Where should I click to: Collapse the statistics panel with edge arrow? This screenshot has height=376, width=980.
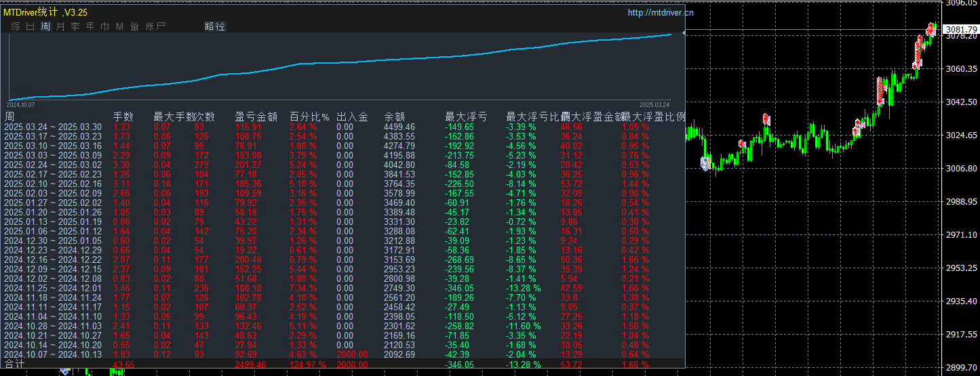tap(684, 32)
